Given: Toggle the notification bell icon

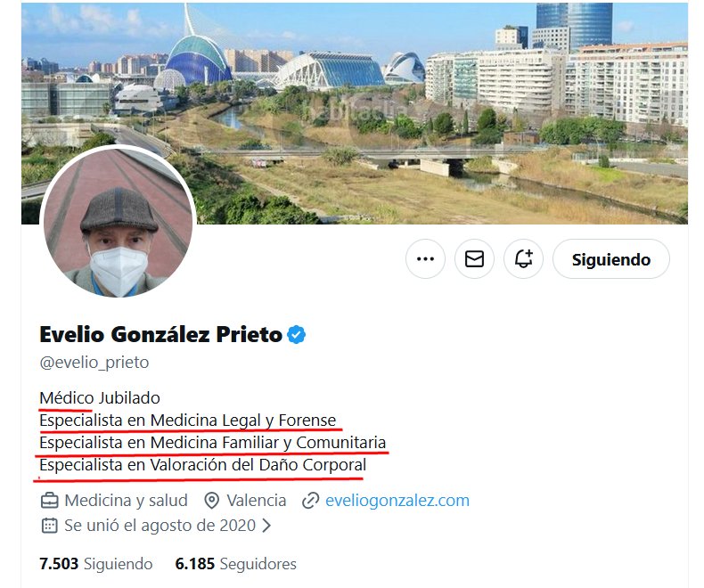Looking at the screenshot, I should coord(523,259).
